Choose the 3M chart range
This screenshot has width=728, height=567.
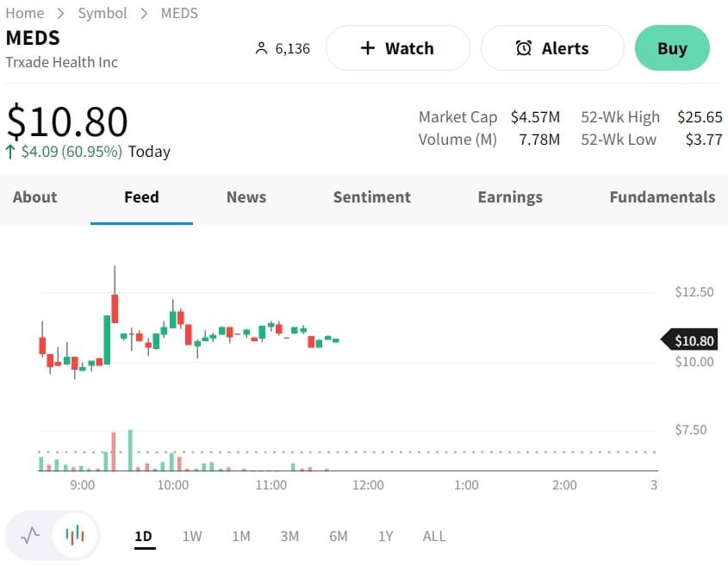(x=289, y=536)
